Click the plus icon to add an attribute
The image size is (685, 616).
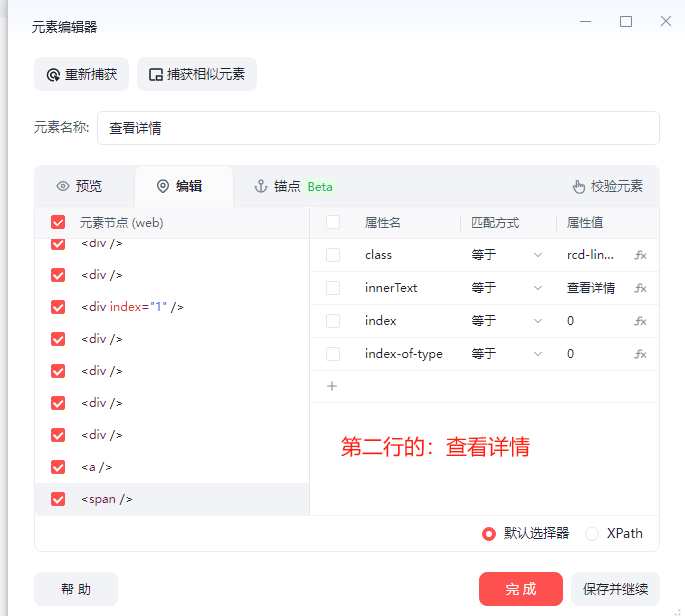click(333, 386)
